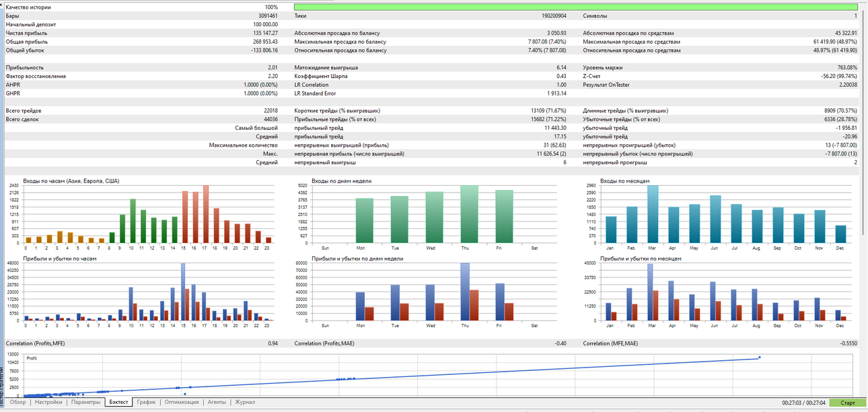Click the Thu bar in the weekday entries chart
Screen dimensions: 868x412
(469, 214)
